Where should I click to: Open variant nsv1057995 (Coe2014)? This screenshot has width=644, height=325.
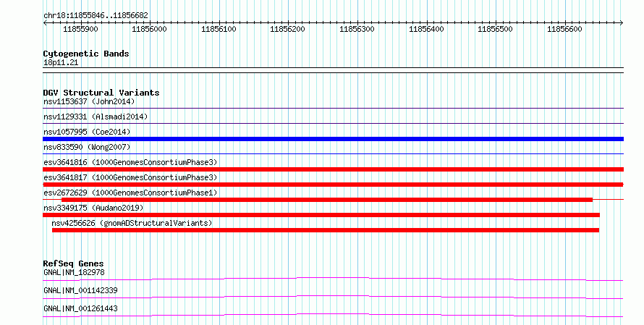click(87, 132)
